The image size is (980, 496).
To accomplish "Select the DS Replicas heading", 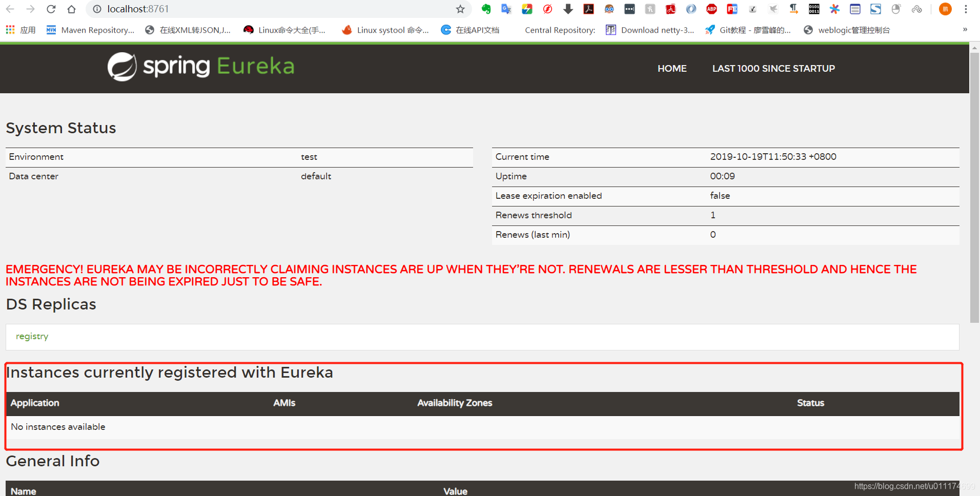I will pos(51,304).
